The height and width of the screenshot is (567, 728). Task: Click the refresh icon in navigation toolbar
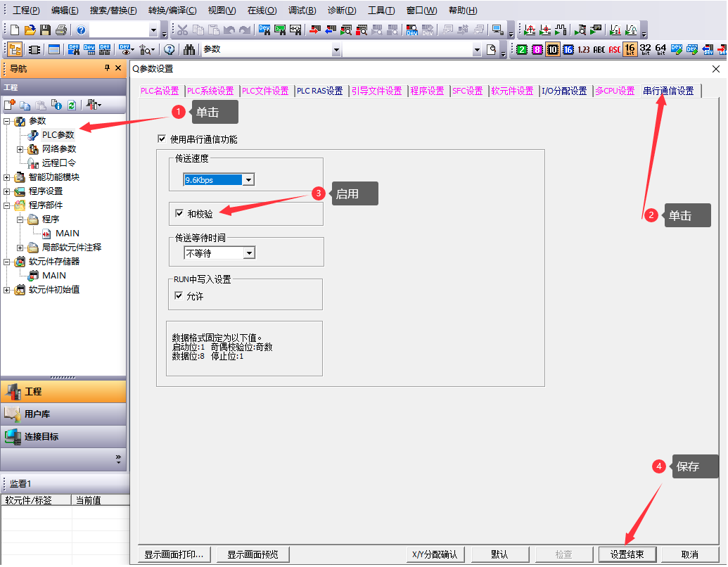[71, 105]
